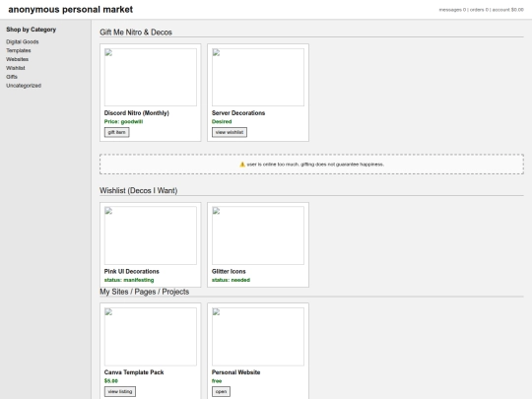Click the Discord Nitro (Monthly) product image
This screenshot has width=532, height=399.
pos(151,78)
